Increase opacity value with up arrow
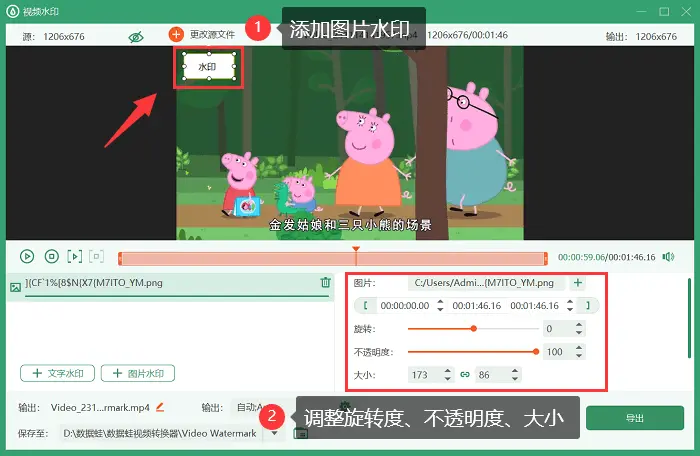Viewport: 700px width, 456px height. (x=579, y=348)
